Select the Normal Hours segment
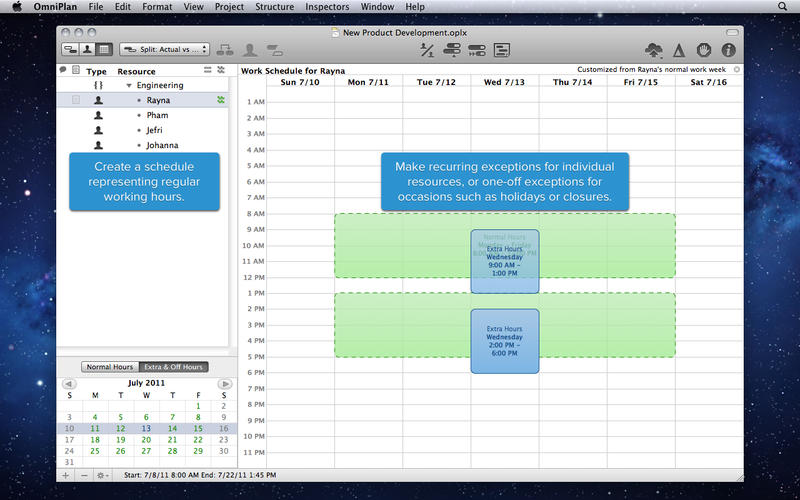Image resolution: width=800 pixels, height=500 pixels. [110, 367]
